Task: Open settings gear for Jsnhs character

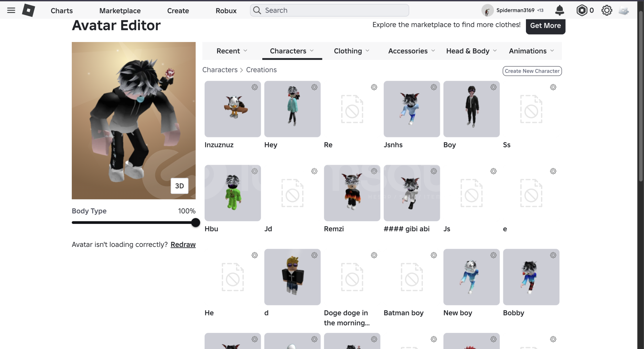Action: [434, 87]
